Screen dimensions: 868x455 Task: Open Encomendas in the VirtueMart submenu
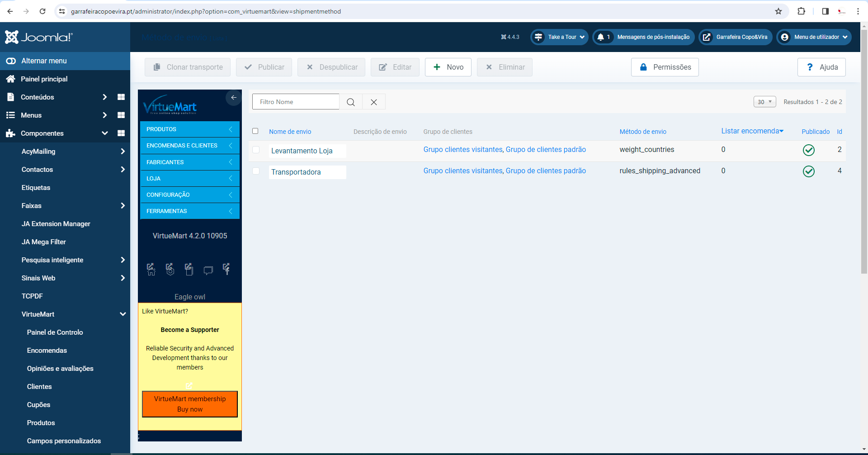click(47, 351)
